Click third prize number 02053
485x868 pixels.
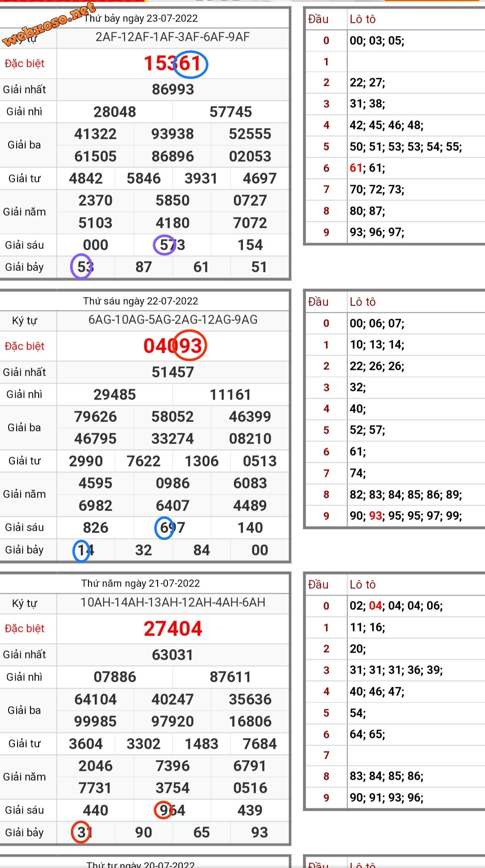coord(250,156)
